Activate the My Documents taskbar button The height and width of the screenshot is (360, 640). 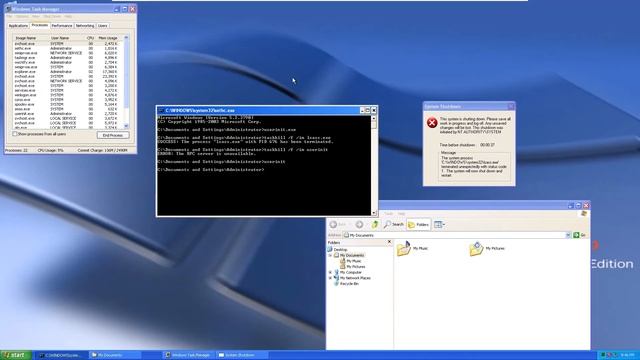tap(115, 355)
